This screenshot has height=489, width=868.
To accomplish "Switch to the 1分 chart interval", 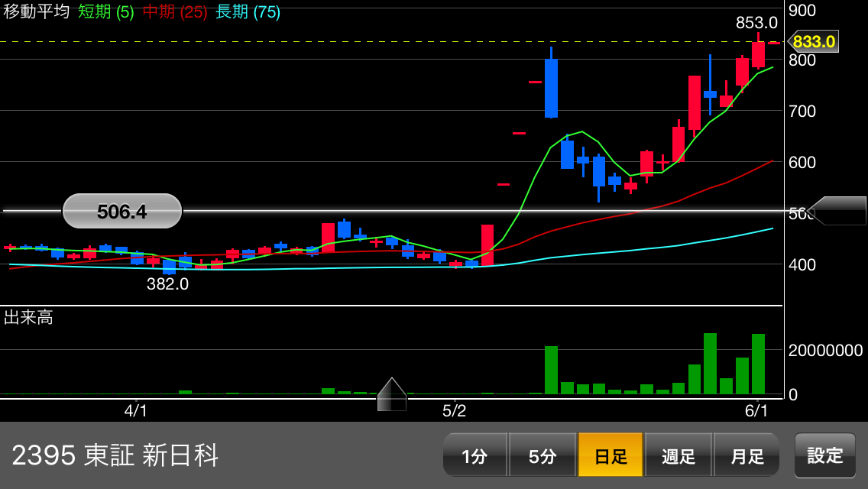I will [474, 455].
